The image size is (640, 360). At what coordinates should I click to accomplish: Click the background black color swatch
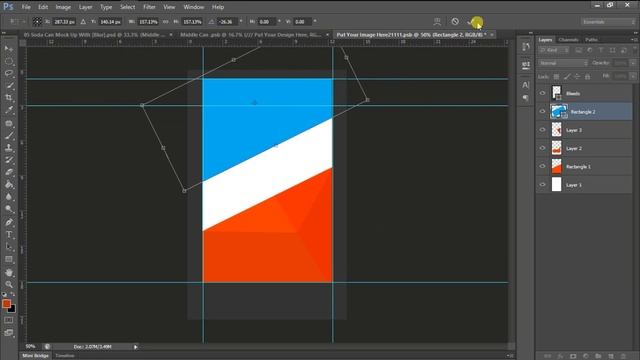click(12, 309)
